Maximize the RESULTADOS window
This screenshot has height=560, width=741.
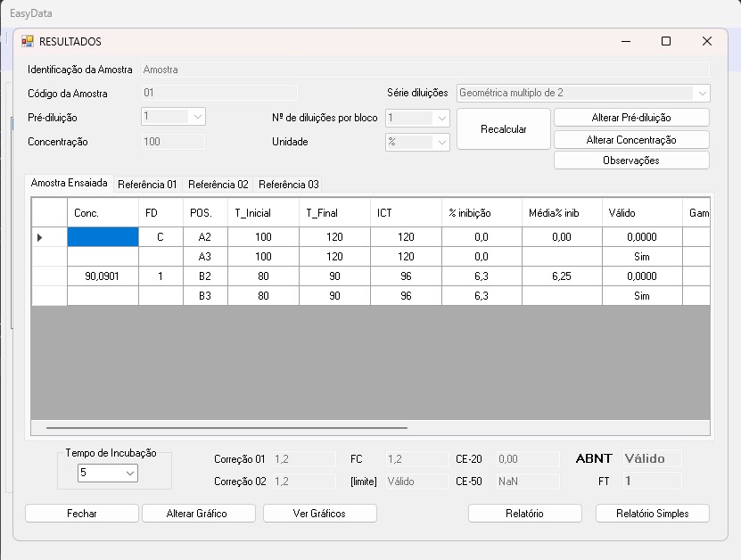(666, 41)
